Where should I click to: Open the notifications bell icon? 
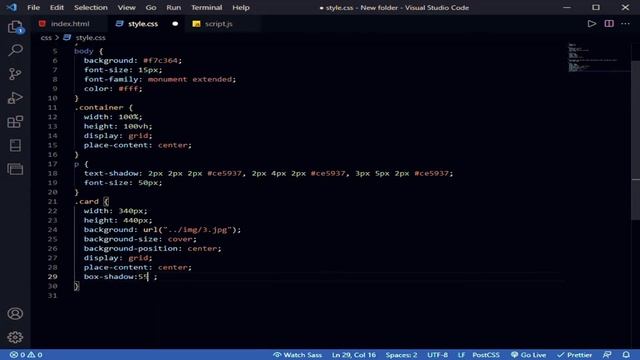pyautogui.click(x=626, y=355)
